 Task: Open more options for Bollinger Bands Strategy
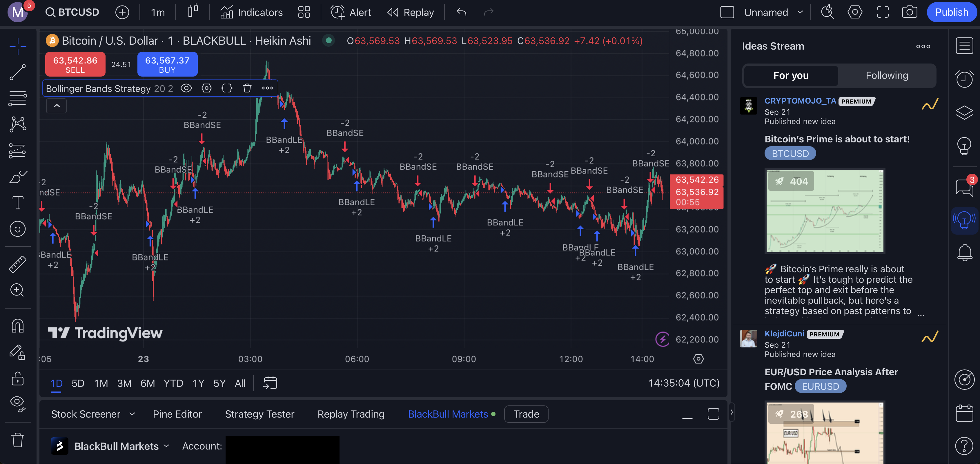point(267,88)
